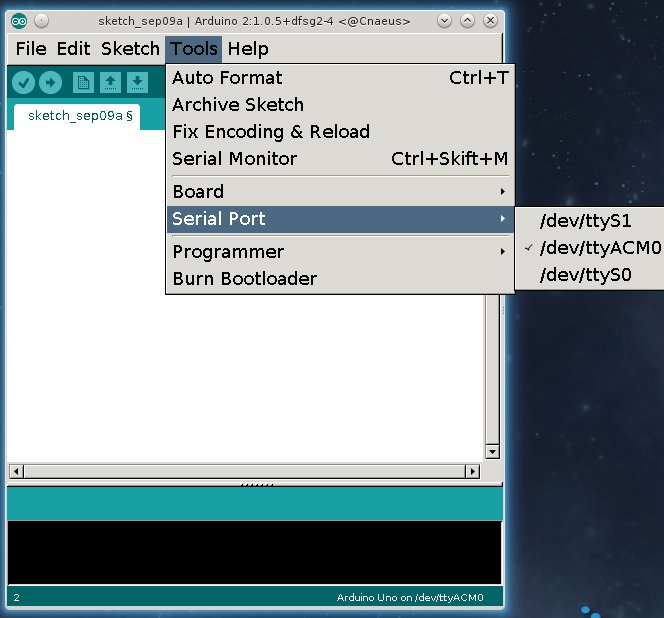Select Fix Encoding & Reload
664x618 pixels.
tap(340, 132)
